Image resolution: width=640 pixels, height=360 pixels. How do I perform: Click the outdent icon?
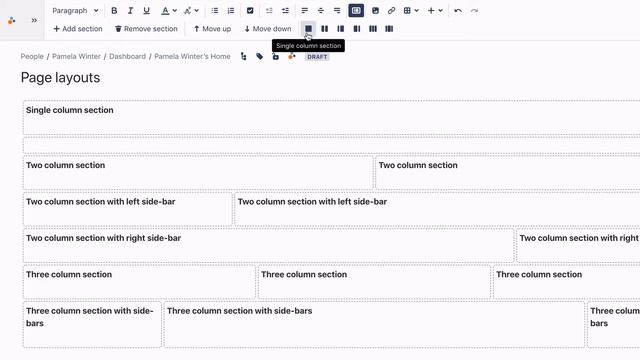[x=269, y=11]
